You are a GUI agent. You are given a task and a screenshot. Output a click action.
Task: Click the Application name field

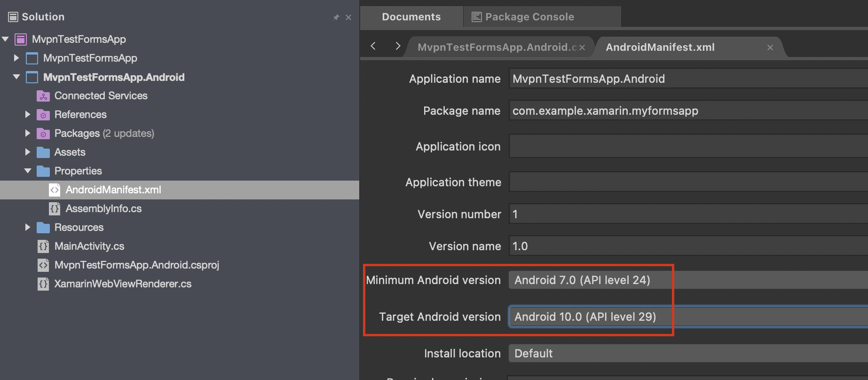[688, 79]
